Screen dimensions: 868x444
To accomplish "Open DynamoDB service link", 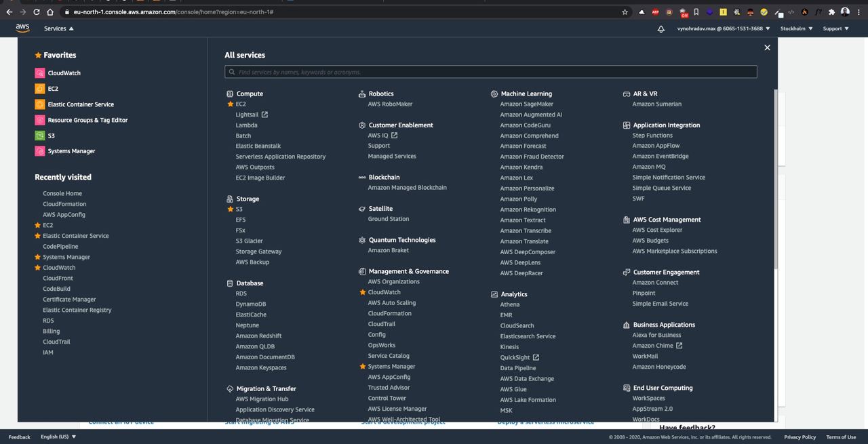I will click(x=251, y=304).
